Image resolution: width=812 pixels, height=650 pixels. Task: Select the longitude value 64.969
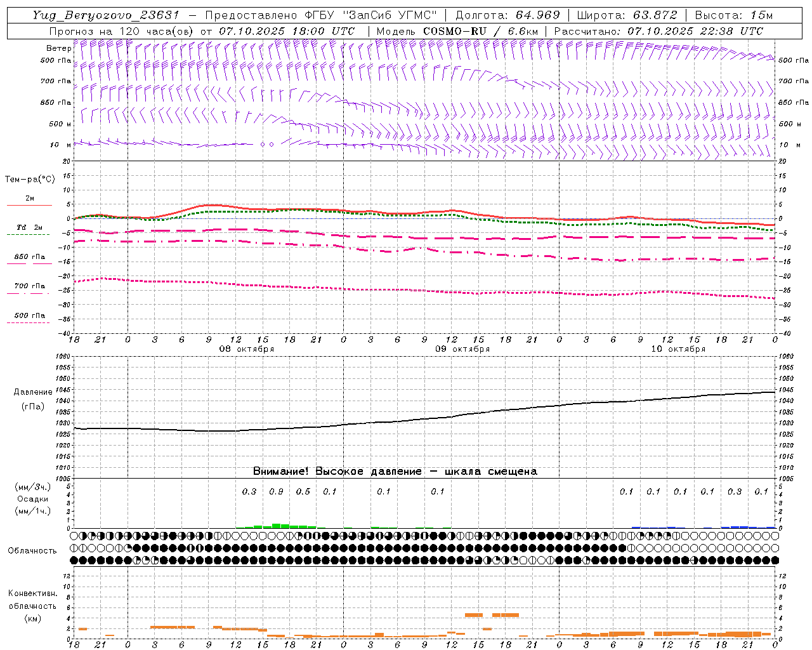[538, 15]
